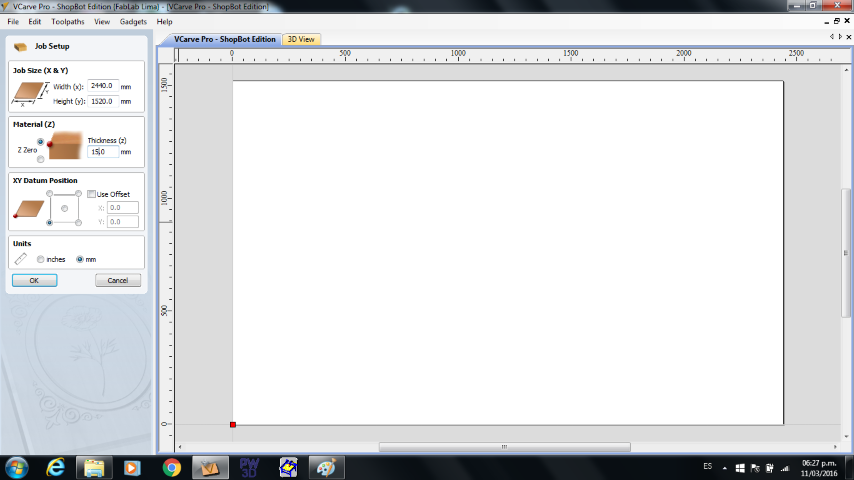
Task: Click the vertical scrollbar up arrow
Action: click(x=846, y=70)
